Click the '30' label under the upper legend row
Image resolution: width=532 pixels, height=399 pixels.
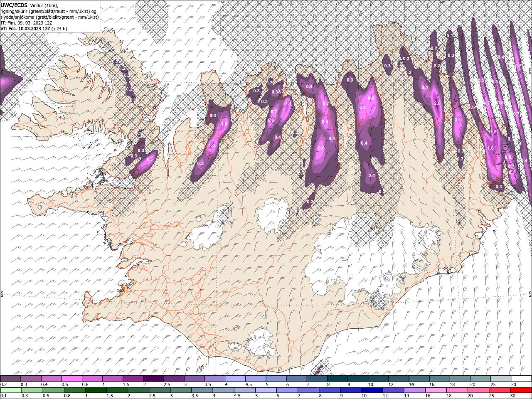514,384
